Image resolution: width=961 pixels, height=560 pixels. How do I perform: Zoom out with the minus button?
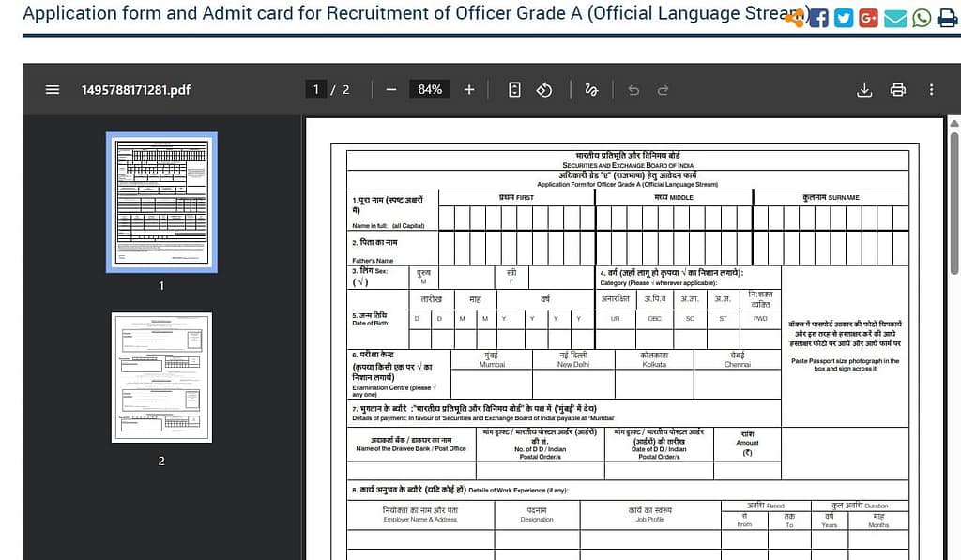391,90
